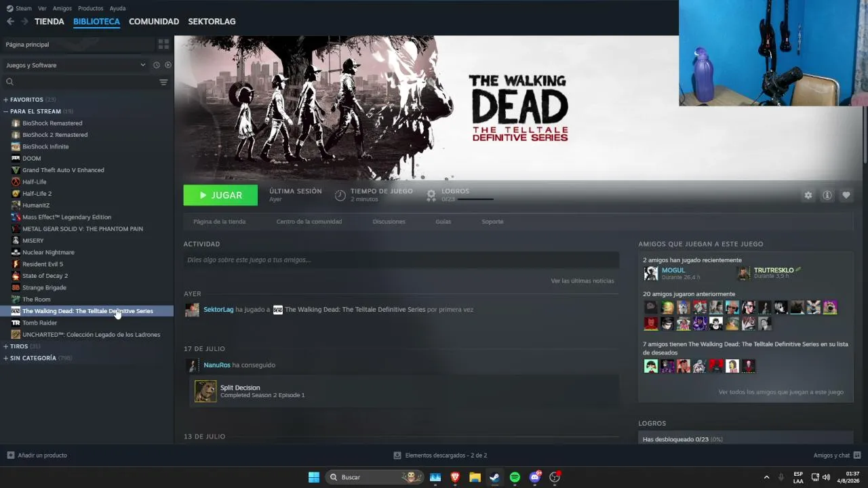Open Página de la tienda link
Viewport: 868px width, 488px height.
tap(219, 222)
